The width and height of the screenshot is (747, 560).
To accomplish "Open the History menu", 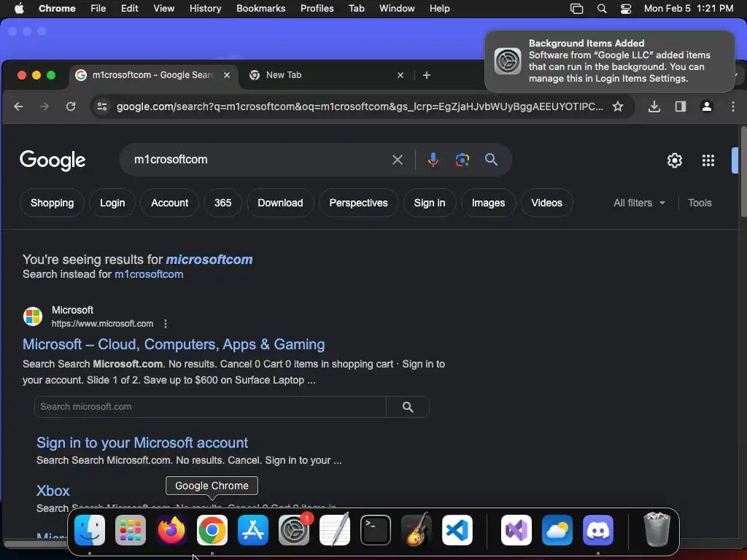I will (x=205, y=9).
